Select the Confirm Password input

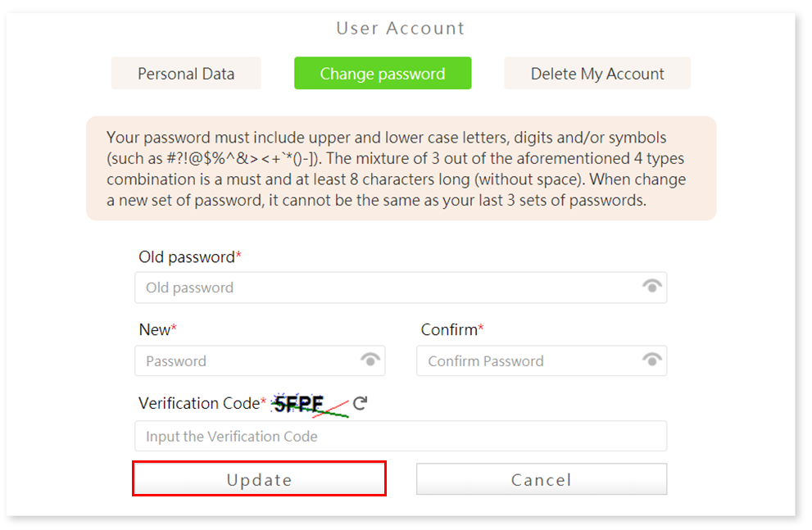tap(524, 361)
